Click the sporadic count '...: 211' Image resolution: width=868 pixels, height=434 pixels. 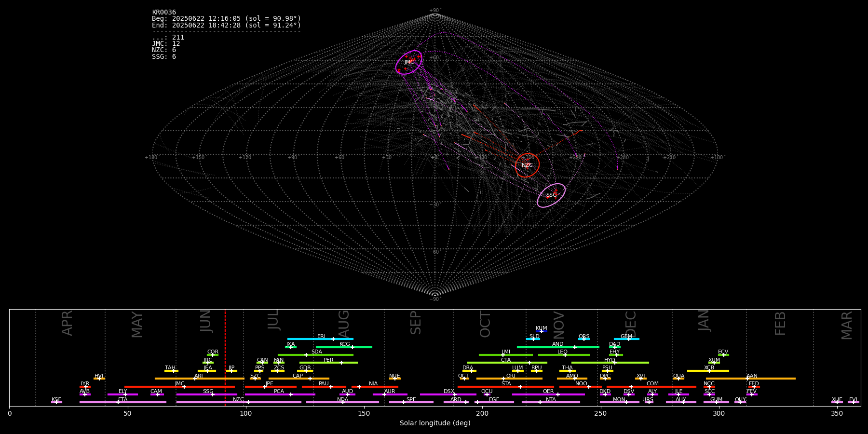[x=168, y=38]
